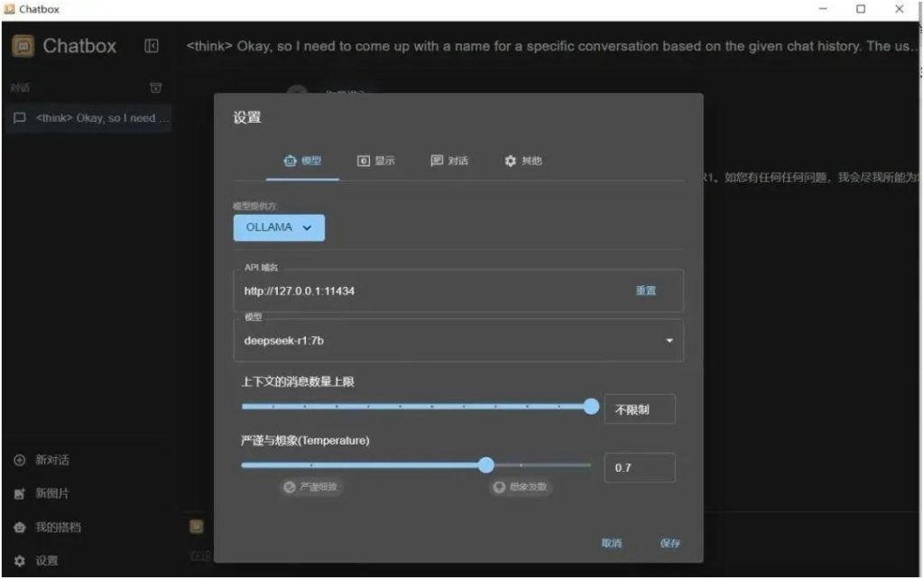Click 保存 to save settings

coord(670,543)
